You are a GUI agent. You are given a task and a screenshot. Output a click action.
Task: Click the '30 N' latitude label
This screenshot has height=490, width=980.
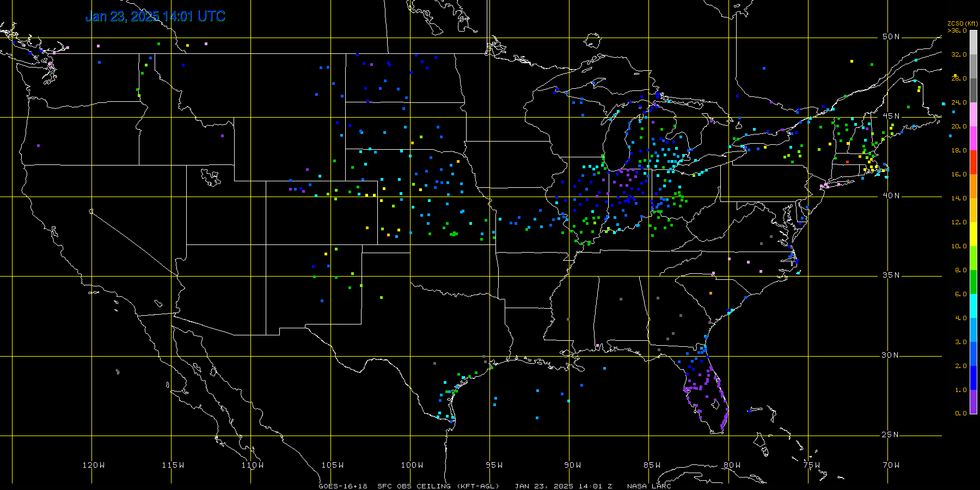891,355
